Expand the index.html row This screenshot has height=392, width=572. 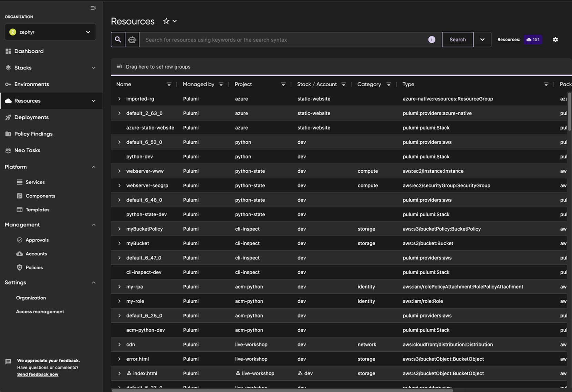(x=119, y=373)
